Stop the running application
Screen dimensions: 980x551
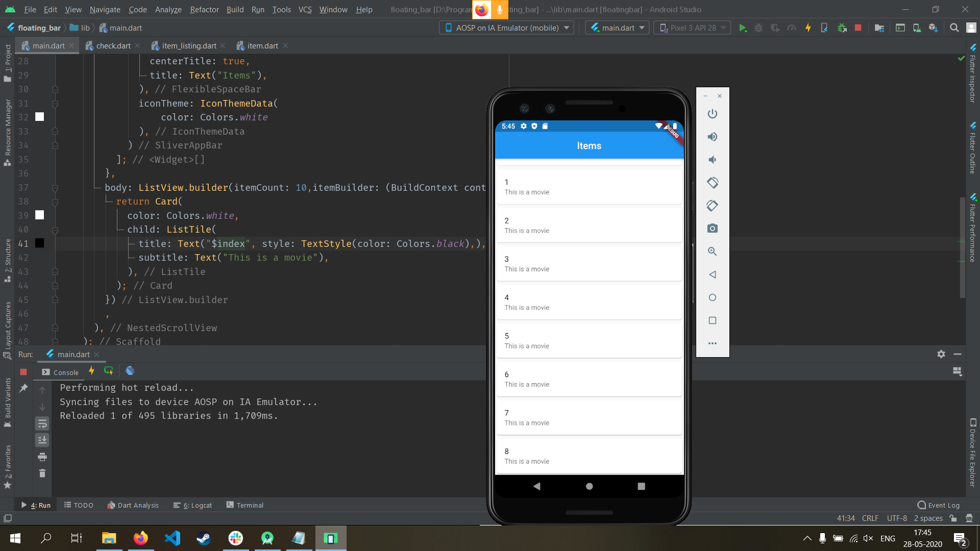click(857, 28)
